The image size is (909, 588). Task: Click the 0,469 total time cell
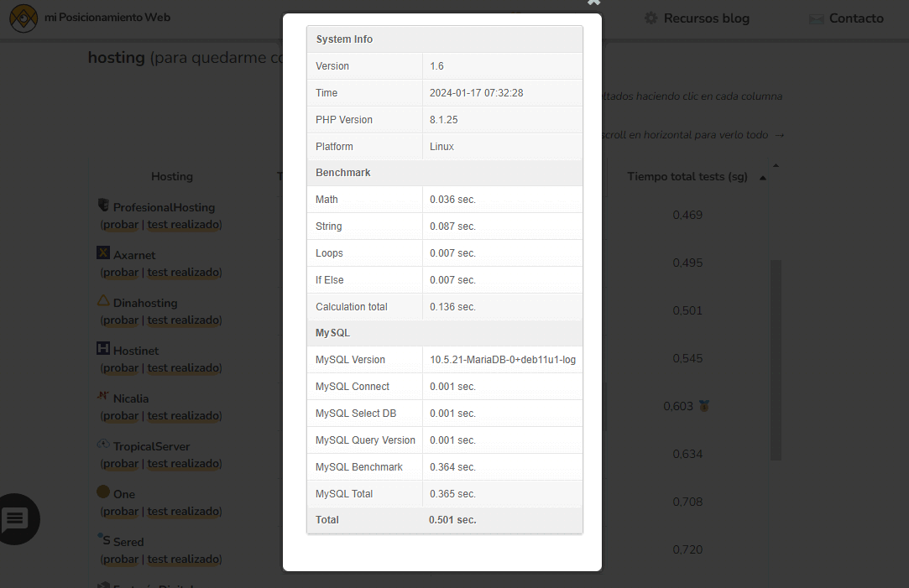point(687,215)
